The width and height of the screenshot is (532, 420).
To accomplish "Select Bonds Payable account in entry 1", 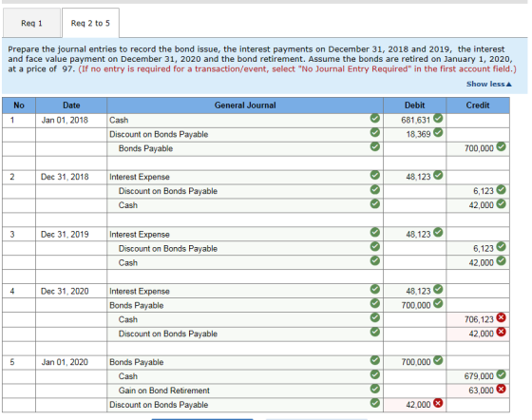I will click(x=245, y=148).
